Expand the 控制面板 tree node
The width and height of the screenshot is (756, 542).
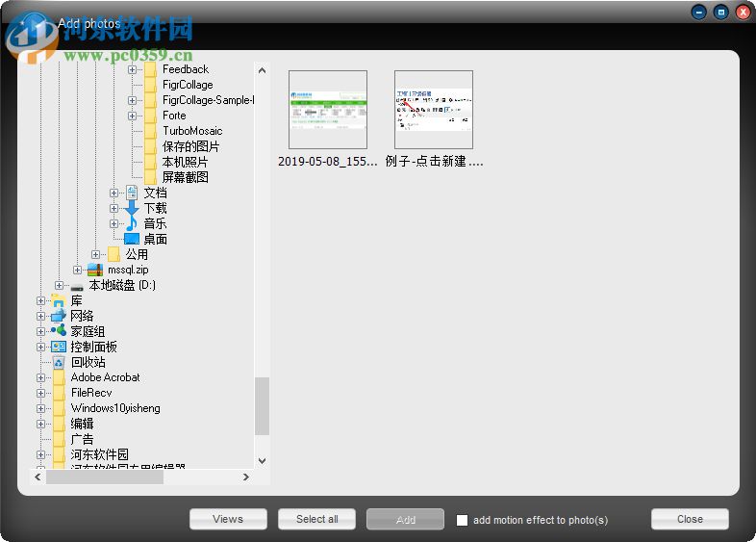coord(40,347)
